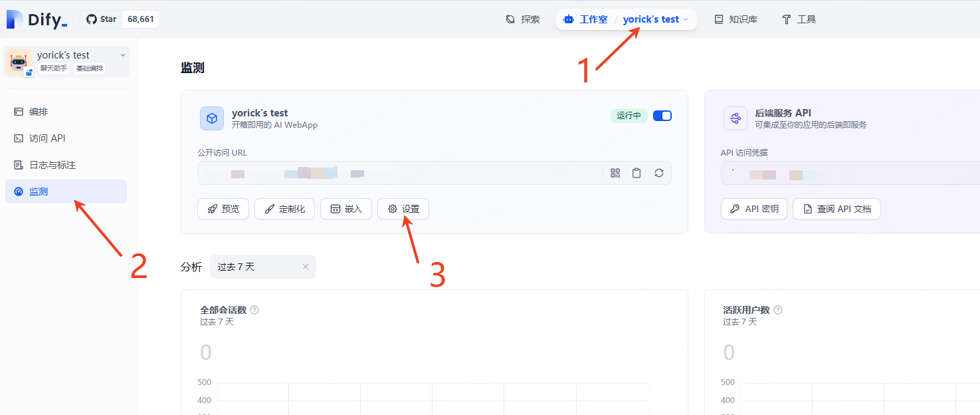
Task: Click the help icon beside 全部会话数
Action: click(x=254, y=310)
